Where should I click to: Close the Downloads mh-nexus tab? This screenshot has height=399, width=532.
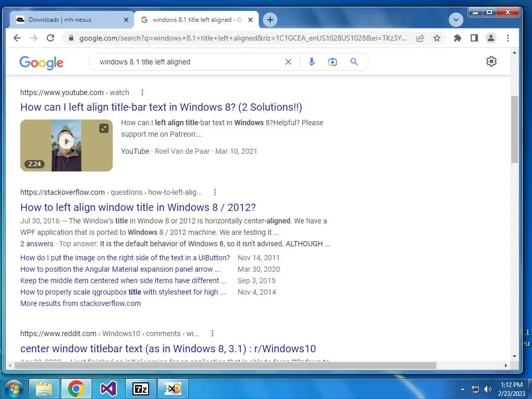tap(126, 20)
